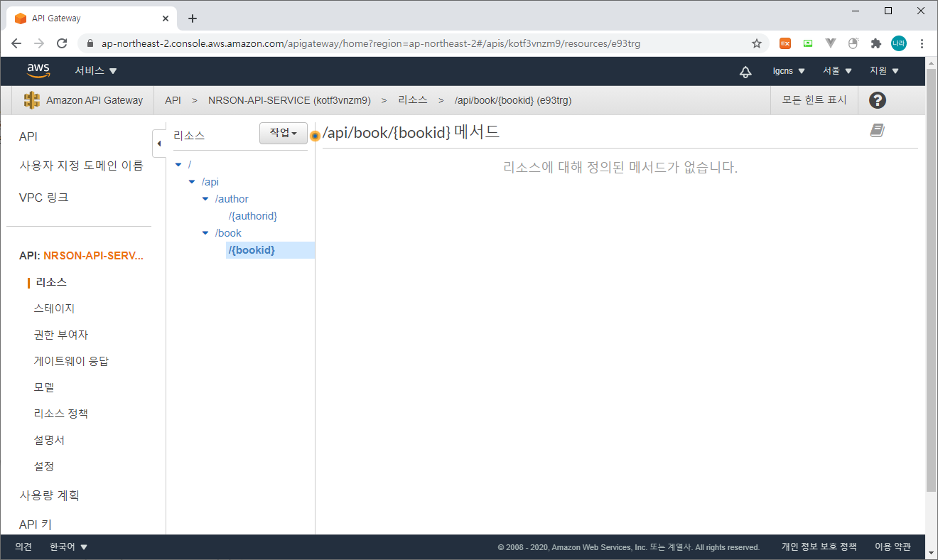Select the /author resource
This screenshot has width=938, height=560.
click(232, 199)
